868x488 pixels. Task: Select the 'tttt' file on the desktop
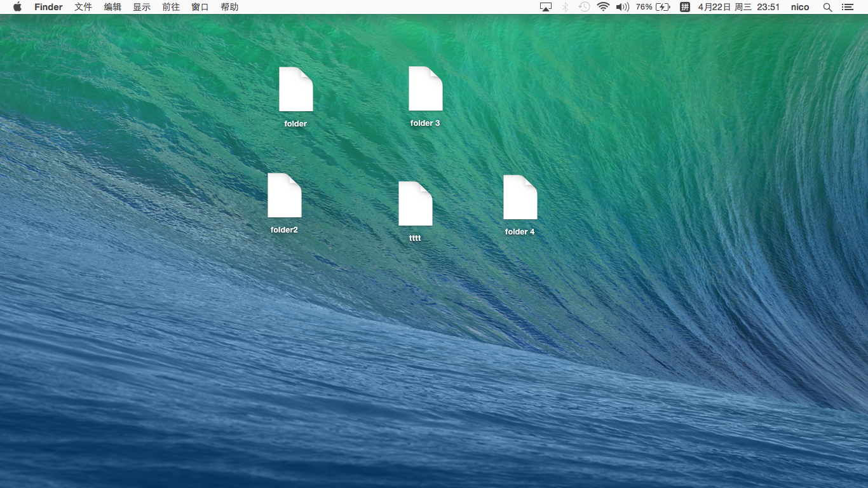(x=416, y=204)
